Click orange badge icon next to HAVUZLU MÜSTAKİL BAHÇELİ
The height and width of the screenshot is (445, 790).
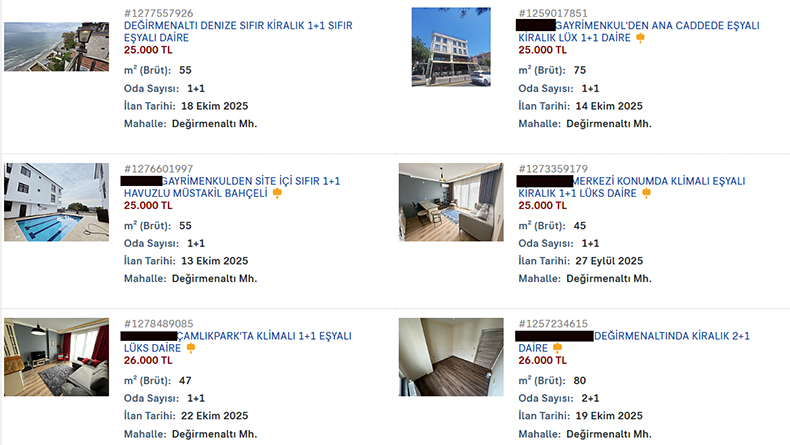point(277,193)
